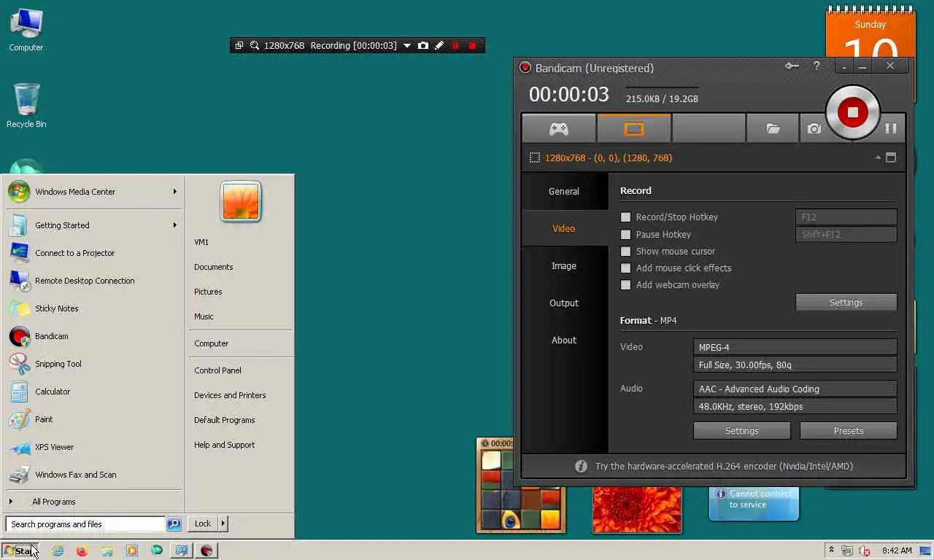
Task: Launch Bandicam from the Start menu
Action: (x=93, y=336)
